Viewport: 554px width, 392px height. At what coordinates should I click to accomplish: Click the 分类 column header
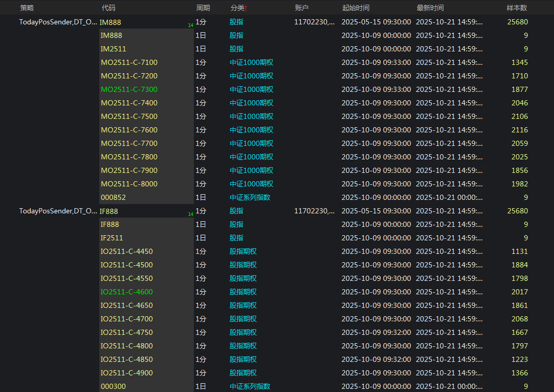click(x=237, y=8)
